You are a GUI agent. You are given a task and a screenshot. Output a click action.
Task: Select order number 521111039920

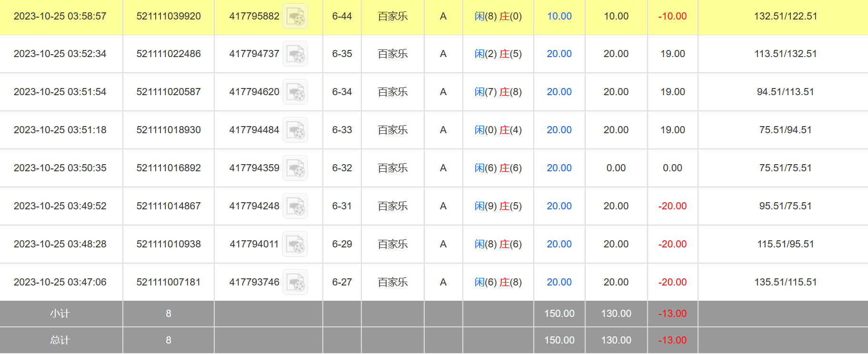169,16
